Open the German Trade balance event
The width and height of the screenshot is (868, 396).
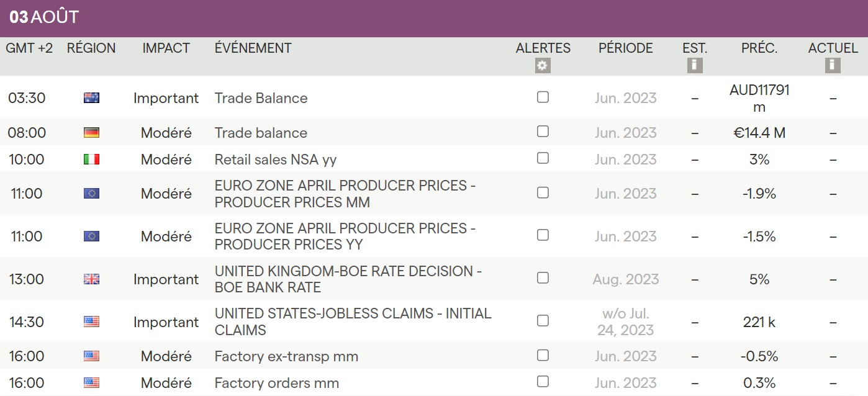pos(261,133)
